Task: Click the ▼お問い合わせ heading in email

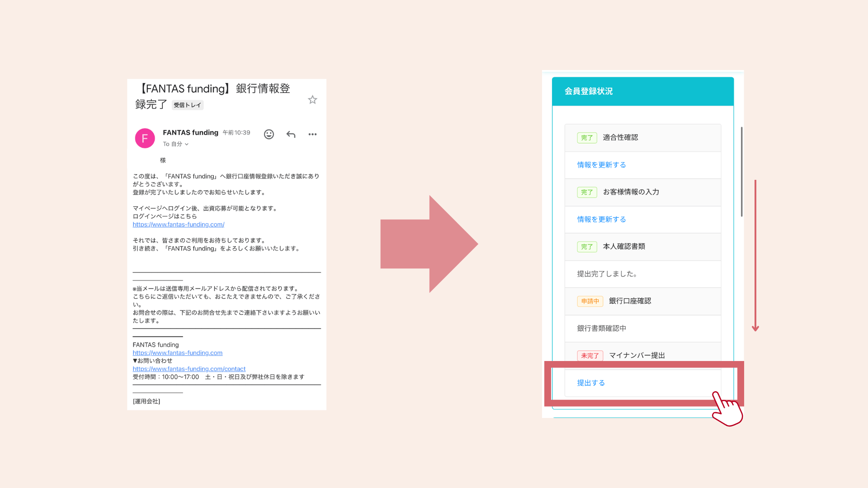Action: point(152,361)
